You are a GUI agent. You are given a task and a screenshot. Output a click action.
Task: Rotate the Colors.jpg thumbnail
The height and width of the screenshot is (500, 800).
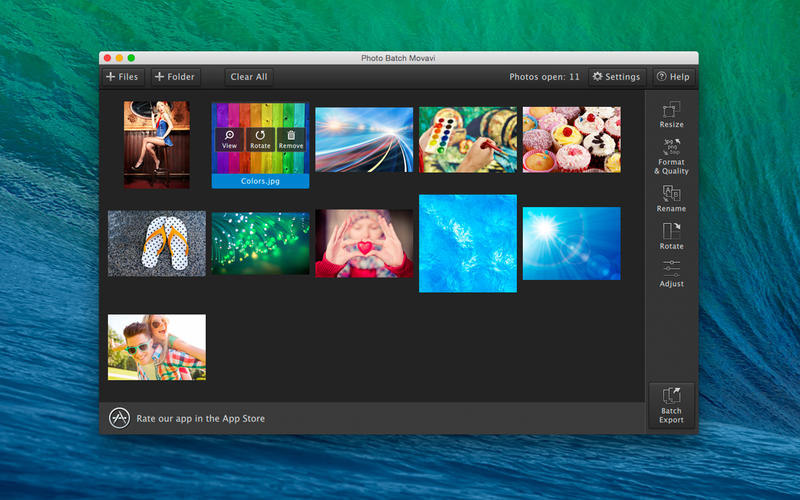[260, 139]
